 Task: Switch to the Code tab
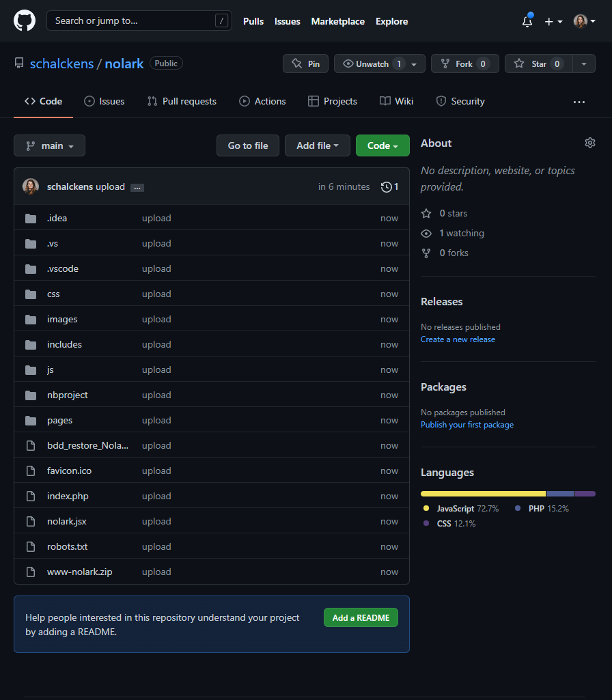pos(43,101)
